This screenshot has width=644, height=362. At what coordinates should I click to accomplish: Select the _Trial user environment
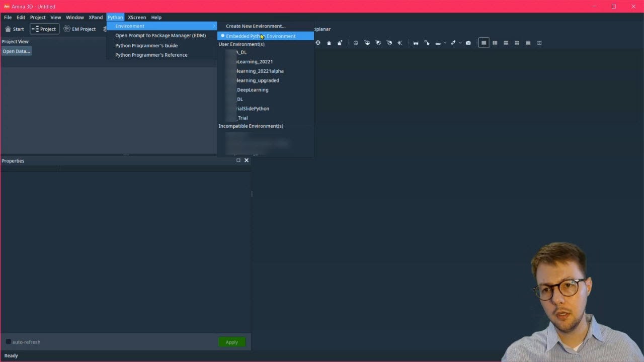pos(266,118)
